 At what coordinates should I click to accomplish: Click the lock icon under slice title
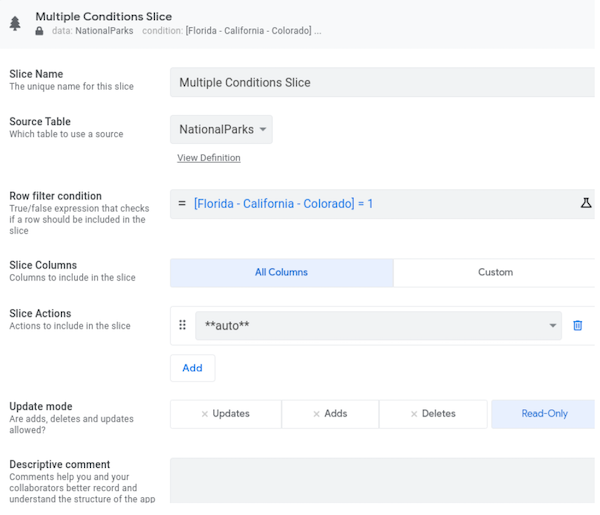coord(39,31)
